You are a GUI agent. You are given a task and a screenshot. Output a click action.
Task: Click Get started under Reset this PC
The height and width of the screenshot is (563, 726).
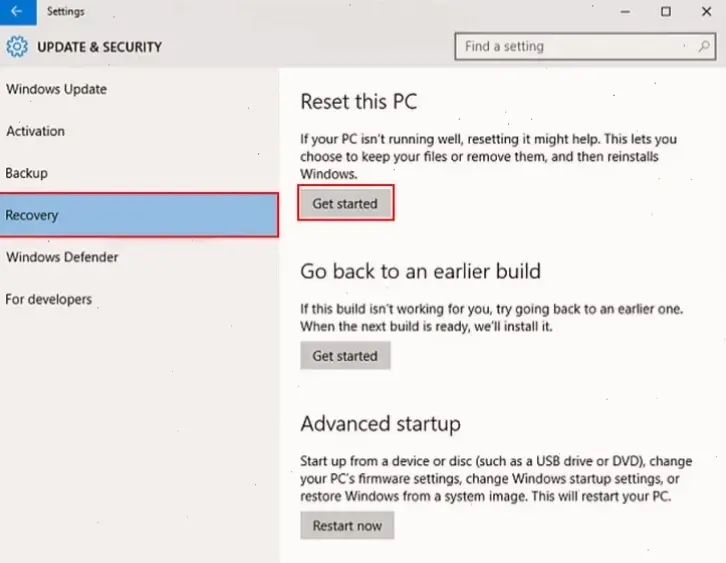345,203
